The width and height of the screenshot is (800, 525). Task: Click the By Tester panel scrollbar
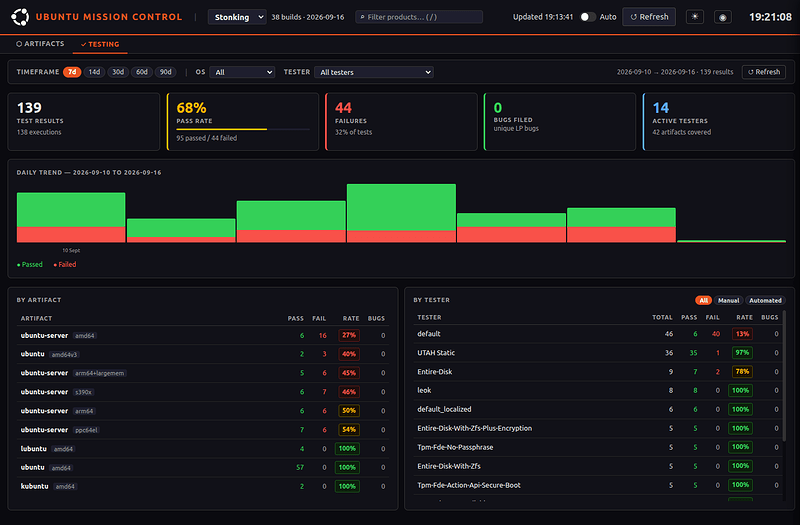pos(784,375)
